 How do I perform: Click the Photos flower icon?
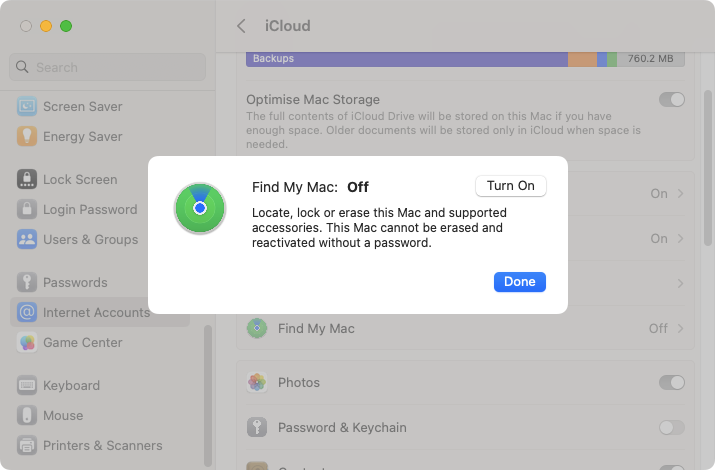click(257, 382)
